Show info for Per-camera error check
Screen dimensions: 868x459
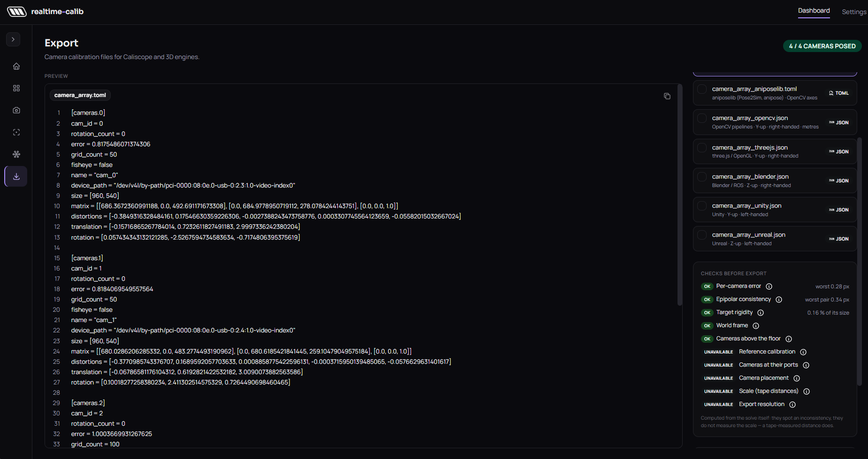[x=769, y=286]
